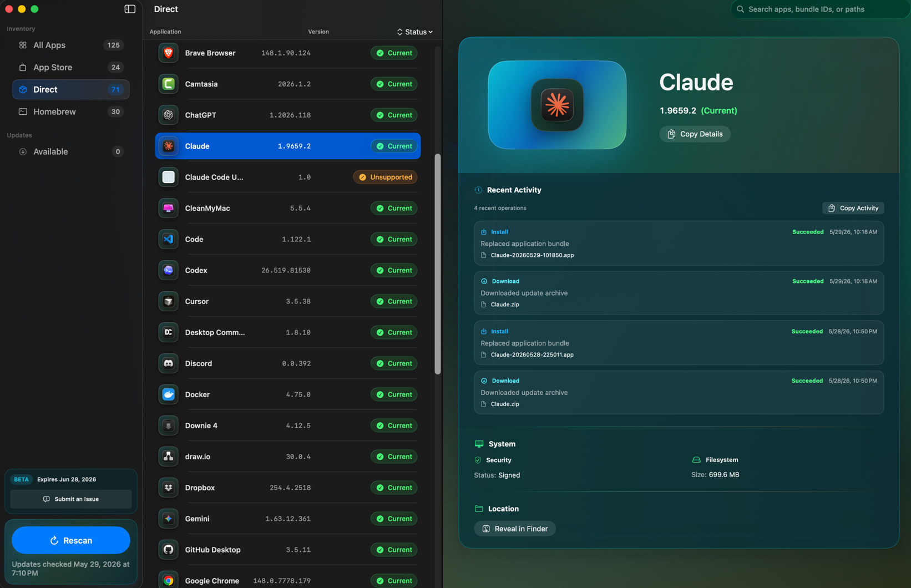Image resolution: width=911 pixels, height=588 pixels.
Task: Click the Cursor app icon
Action: 169,301
